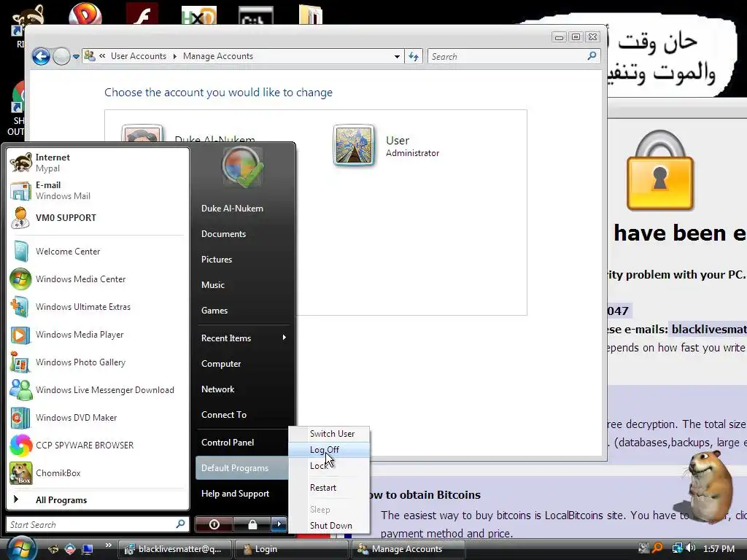Choose Lock in power menu

coord(329,466)
